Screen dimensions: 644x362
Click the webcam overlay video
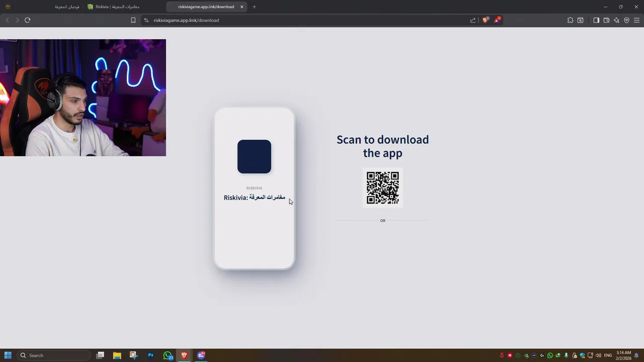(x=83, y=98)
